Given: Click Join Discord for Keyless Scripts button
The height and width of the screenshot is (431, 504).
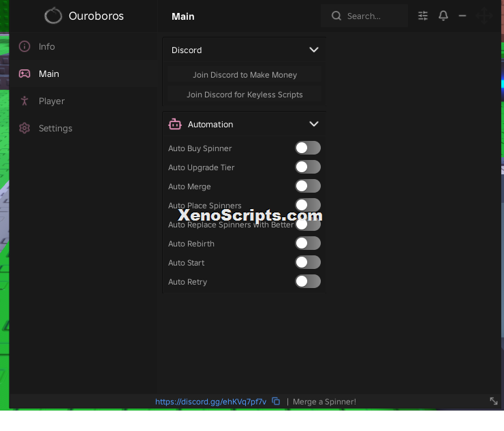Looking at the screenshot, I should (245, 95).
